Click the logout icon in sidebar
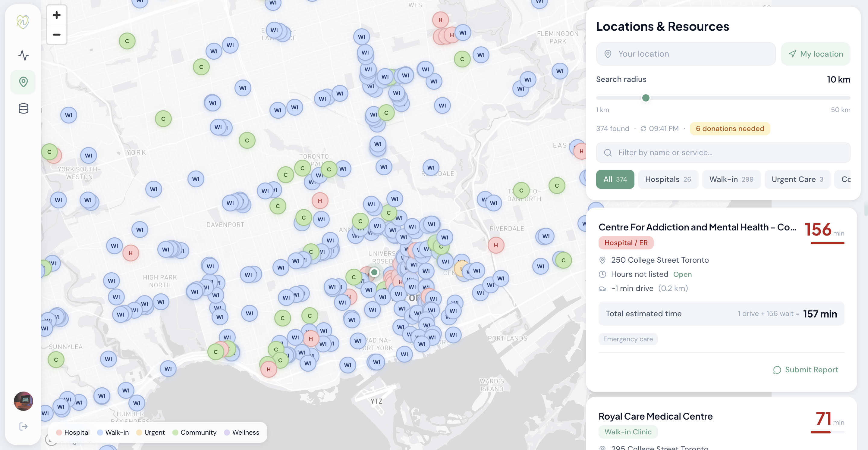Screen dimensions: 868x450 tap(23, 427)
